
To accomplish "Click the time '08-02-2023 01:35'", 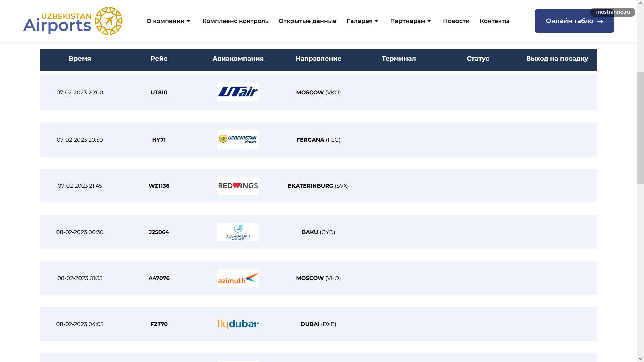I will [x=80, y=278].
